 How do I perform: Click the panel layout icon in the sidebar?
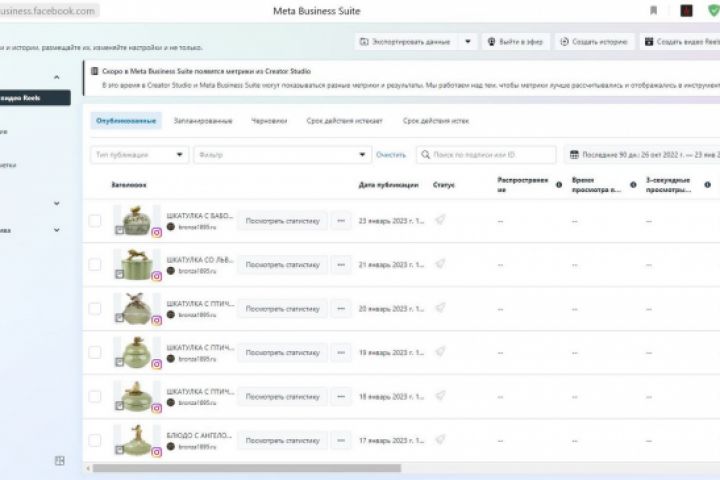pyautogui.click(x=60, y=461)
